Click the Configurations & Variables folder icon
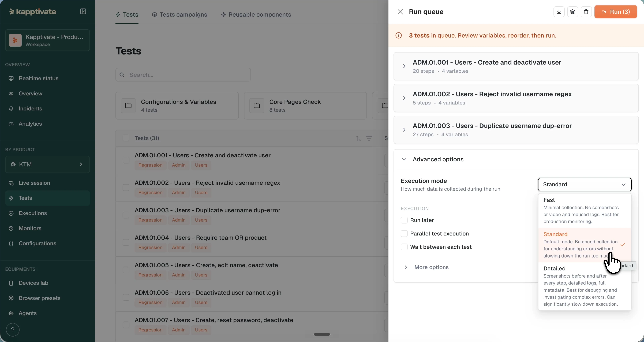Viewport: 644px width, 342px height. point(128,105)
